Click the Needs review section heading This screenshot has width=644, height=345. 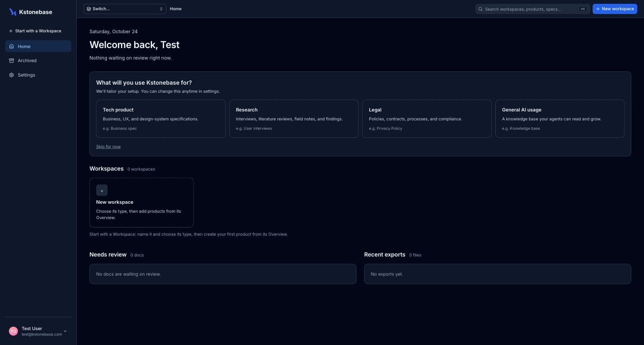(108, 254)
